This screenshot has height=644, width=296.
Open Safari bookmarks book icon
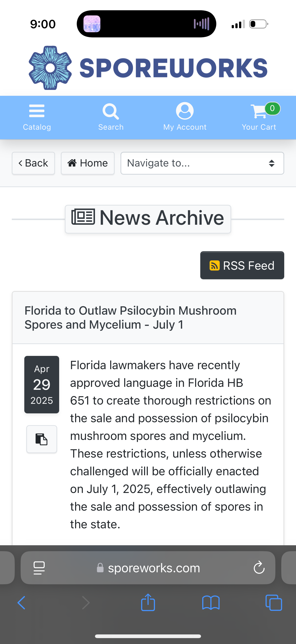click(211, 602)
